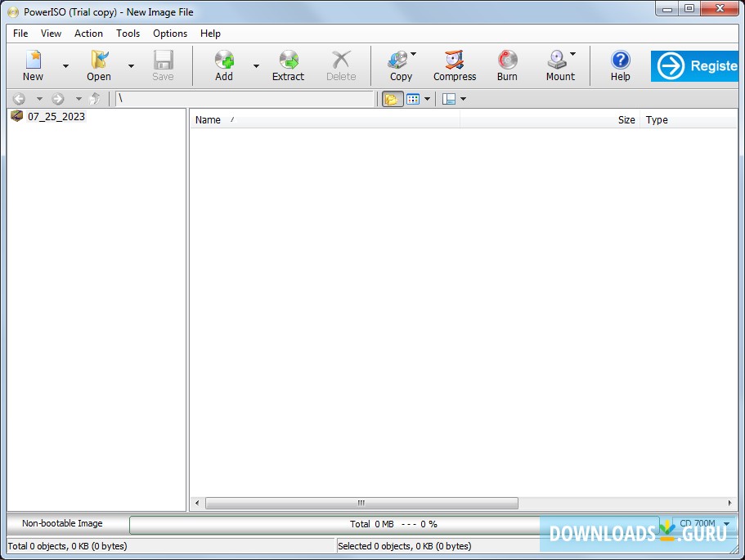Viewport: 745px width, 560px height.
Task: Click the Total 0 objects status text
Action: [68, 546]
